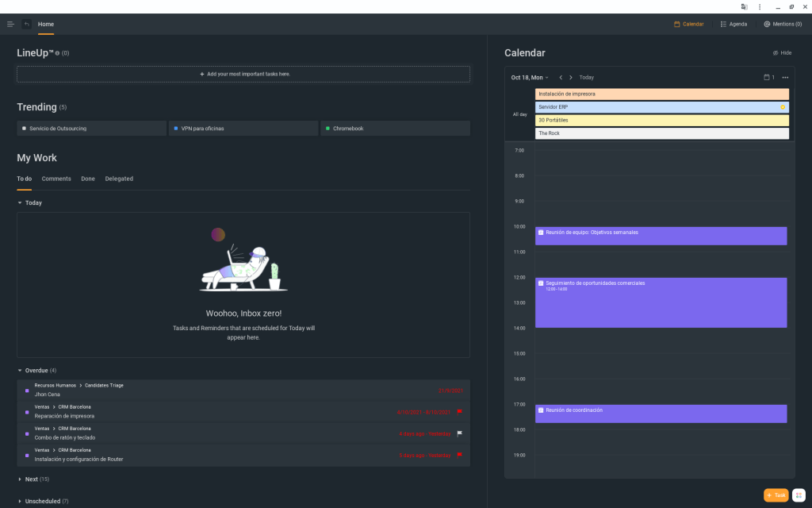Switch to the Comments tab
The image size is (812, 508).
[x=56, y=179]
